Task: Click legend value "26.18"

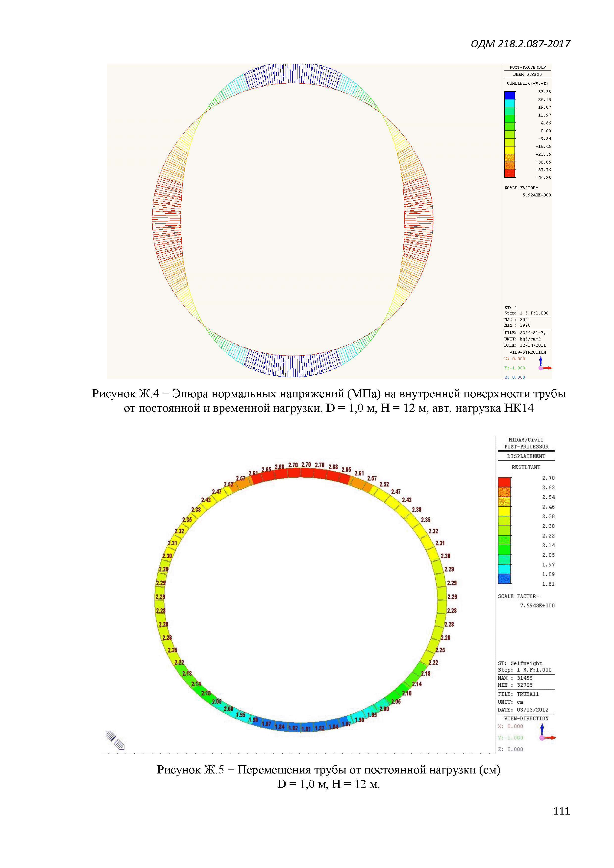Action: pyautogui.click(x=544, y=100)
